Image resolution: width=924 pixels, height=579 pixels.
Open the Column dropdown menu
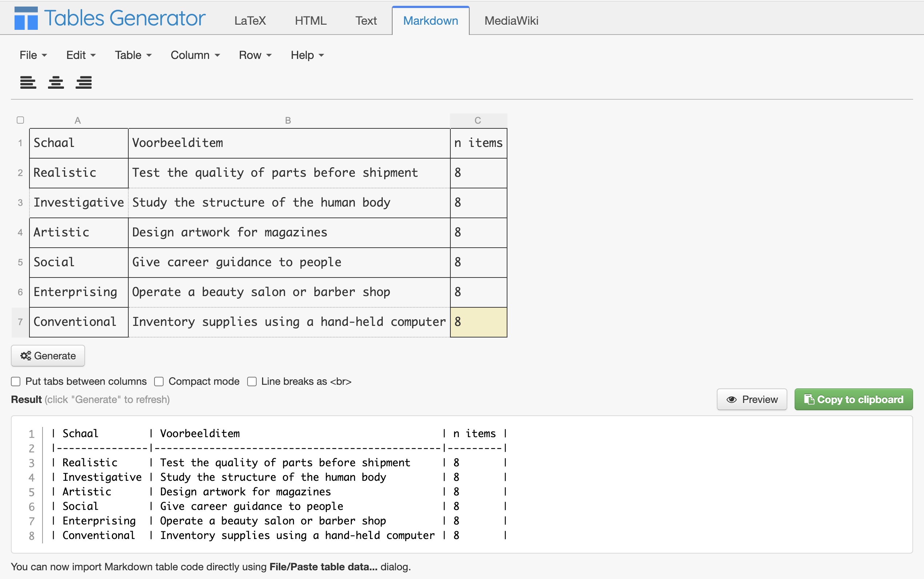[195, 55]
